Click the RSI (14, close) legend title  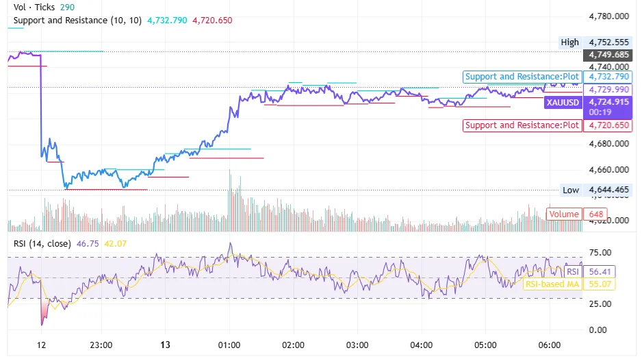[42, 243]
